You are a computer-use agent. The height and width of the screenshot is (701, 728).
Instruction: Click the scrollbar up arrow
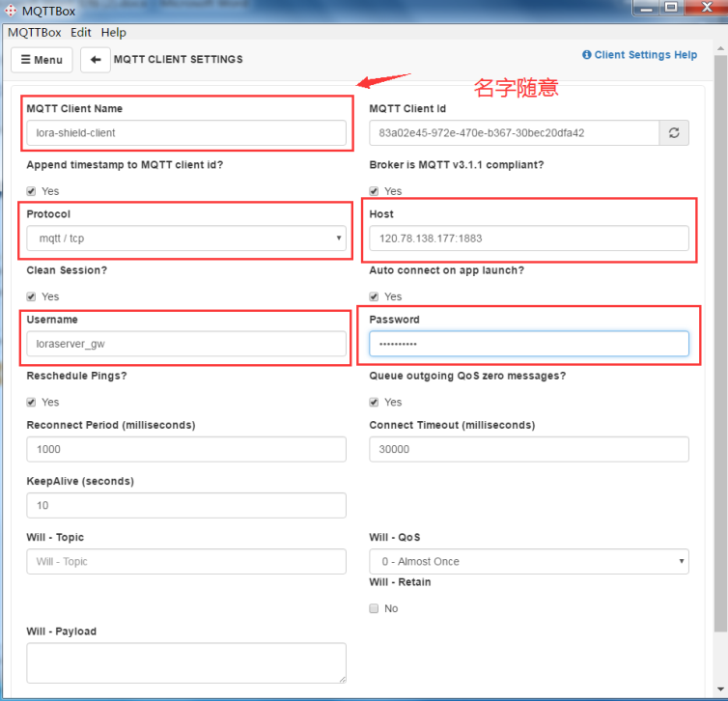pos(720,48)
